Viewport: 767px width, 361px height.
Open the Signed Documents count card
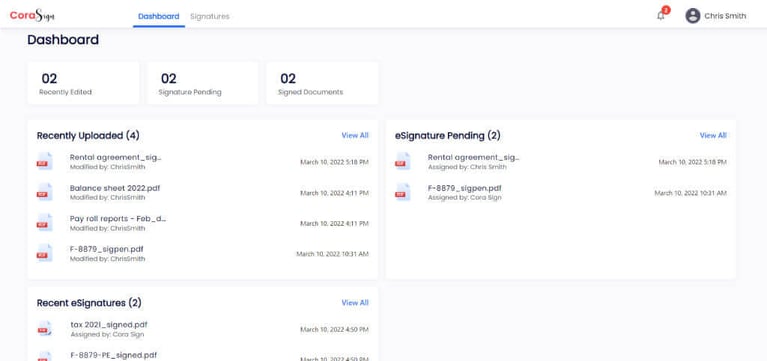pos(322,83)
